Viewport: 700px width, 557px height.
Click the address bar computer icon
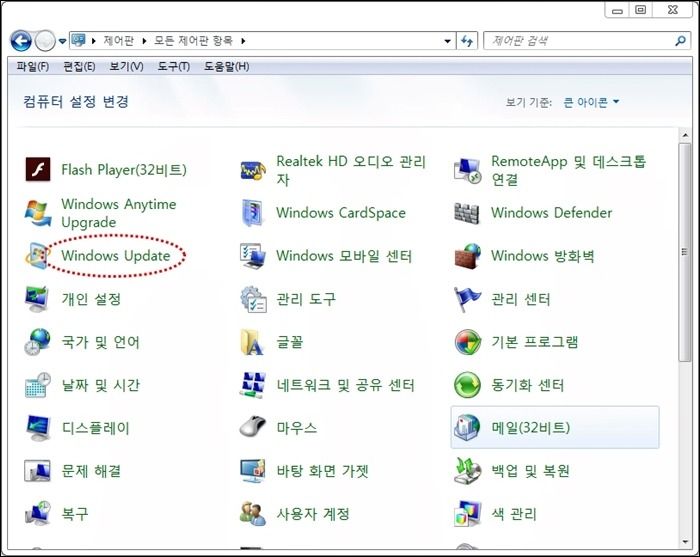pos(79,40)
